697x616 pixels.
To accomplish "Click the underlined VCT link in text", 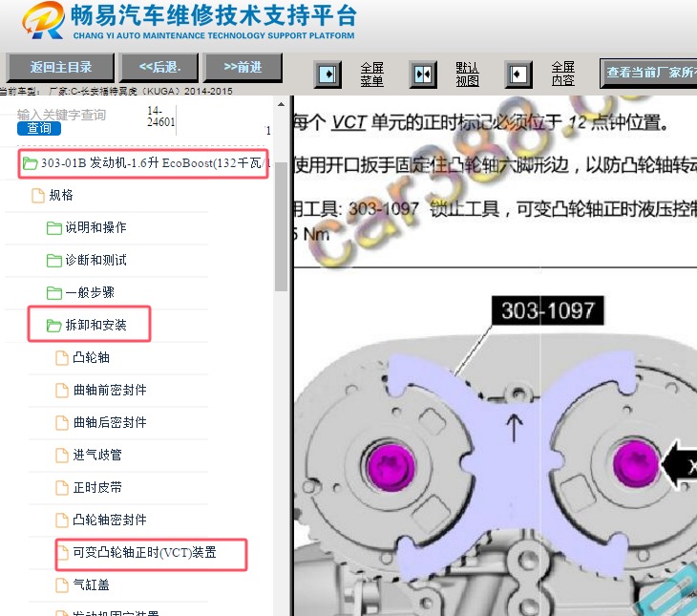I will pyautogui.click(x=348, y=122).
